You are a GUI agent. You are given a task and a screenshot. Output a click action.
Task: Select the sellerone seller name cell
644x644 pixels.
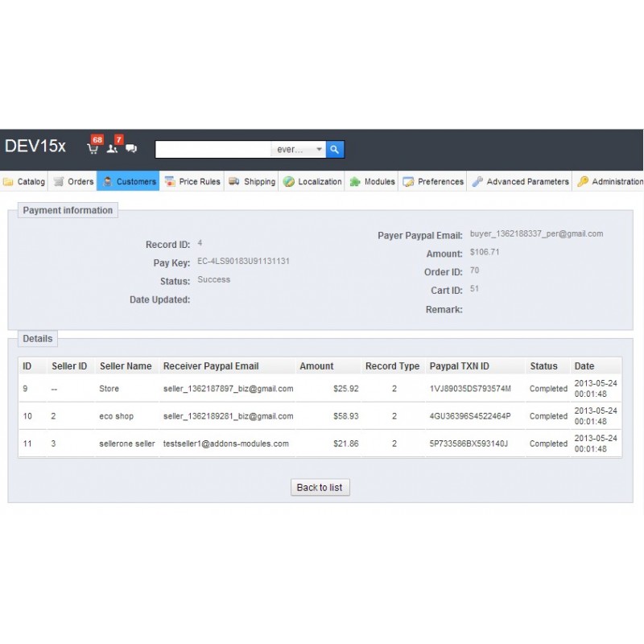click(x=127, y=444)
